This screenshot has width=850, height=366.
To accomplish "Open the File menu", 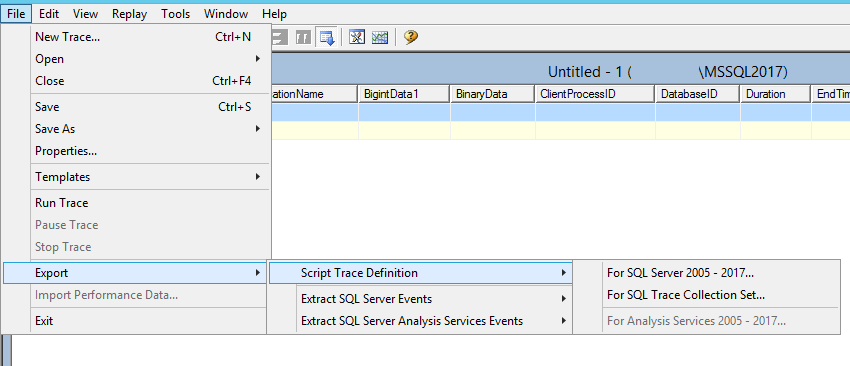I will (x=16, y=14).
